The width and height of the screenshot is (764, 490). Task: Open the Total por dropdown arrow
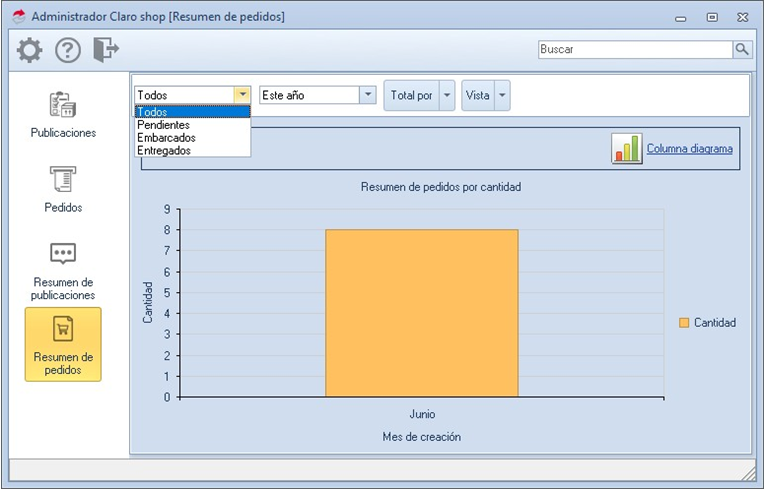click(447, 95)
